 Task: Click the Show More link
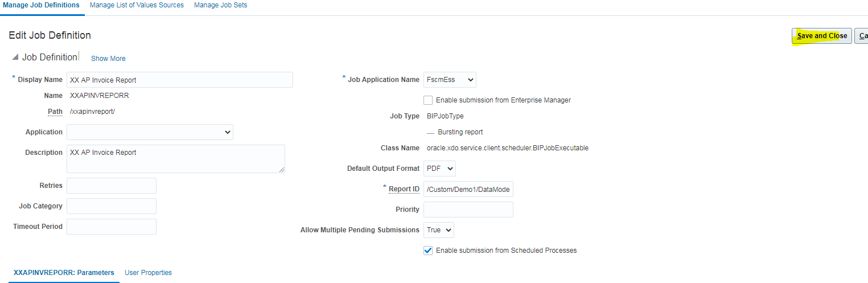point(108,59)
